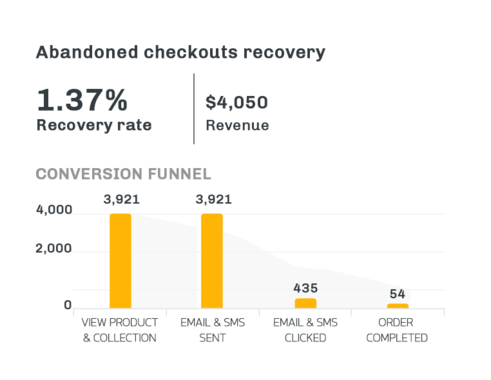Screen dimensions: 491x380
Task: Click the VIEW PRODUCT & COLLECTION axis label
Action: pyautogui.click(x=120, y=330)
